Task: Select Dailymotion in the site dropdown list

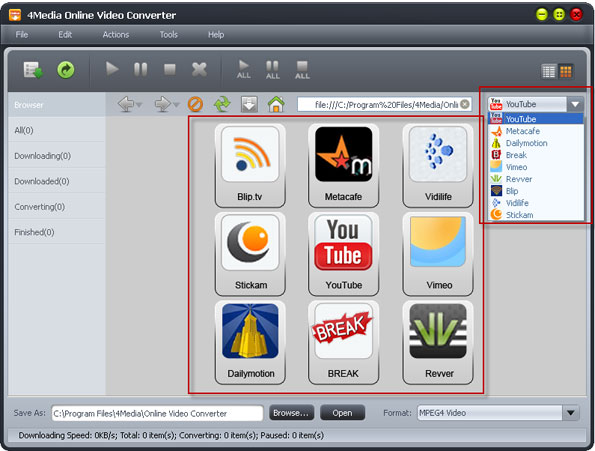Action: [536, 143]
